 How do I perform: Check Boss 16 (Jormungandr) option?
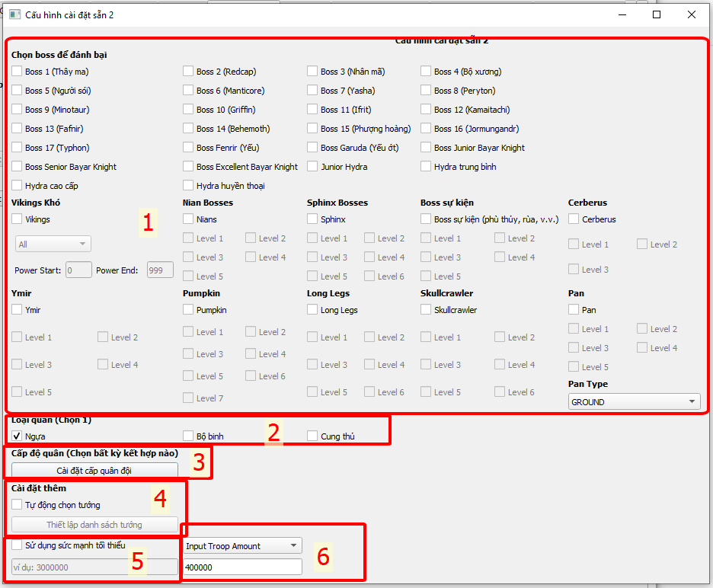(426, 129)
